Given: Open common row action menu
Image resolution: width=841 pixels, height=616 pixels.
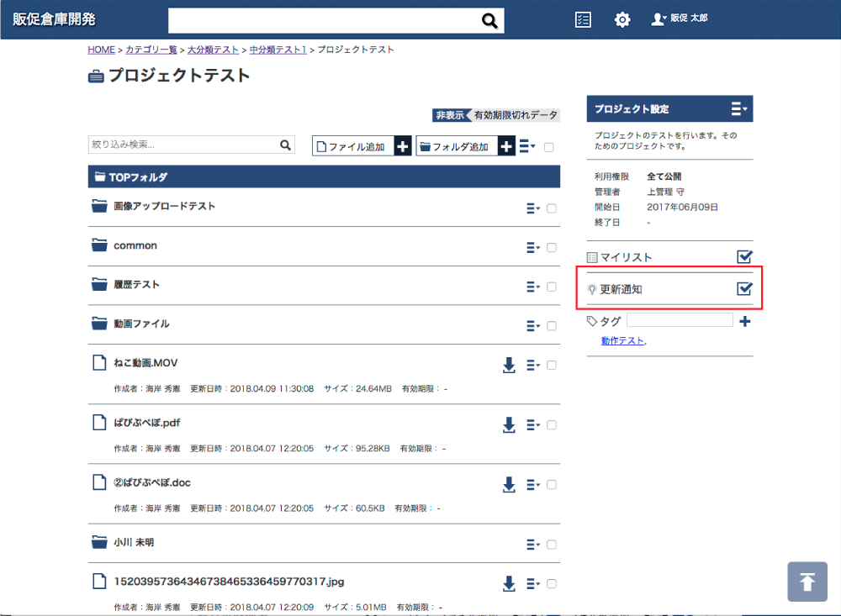Looking at the screenshot, I should coord(533,248).
